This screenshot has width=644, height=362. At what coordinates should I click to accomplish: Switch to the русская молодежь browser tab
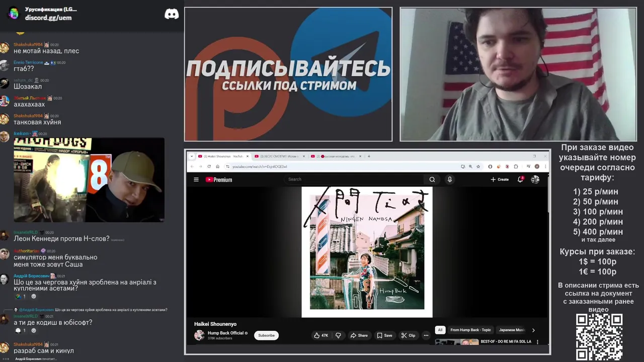point(336,156)
